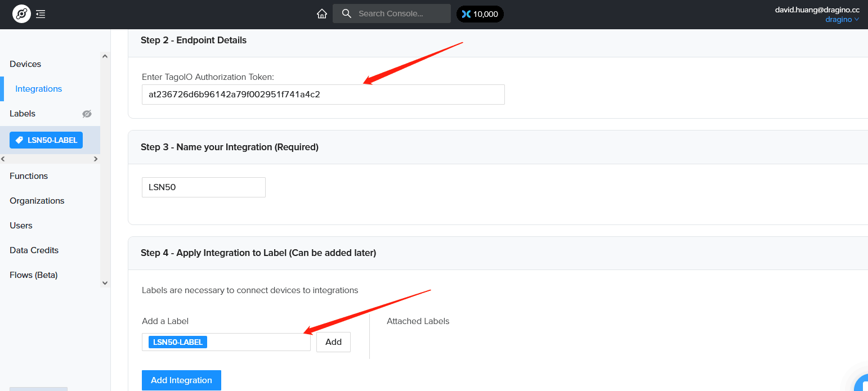Image resolution: width=868 pixels, height=391 pixels.
Task: Click the Search Console field
Action: 392,14
